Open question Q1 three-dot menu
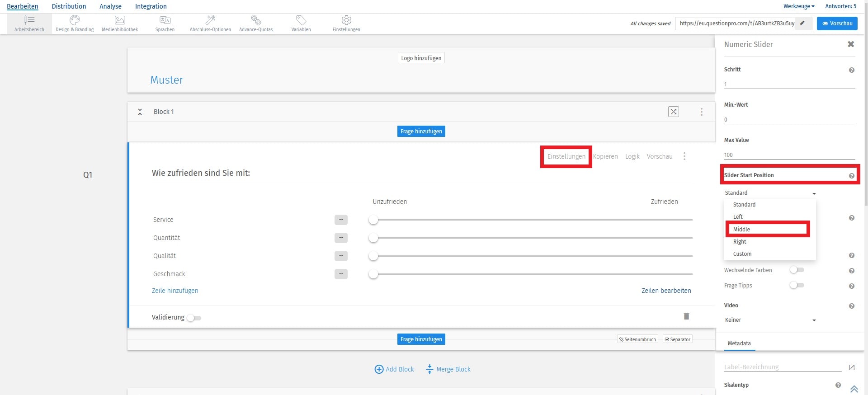Image resolution: width=868 pixels, height=395 pixels. [x=684, y=156]
